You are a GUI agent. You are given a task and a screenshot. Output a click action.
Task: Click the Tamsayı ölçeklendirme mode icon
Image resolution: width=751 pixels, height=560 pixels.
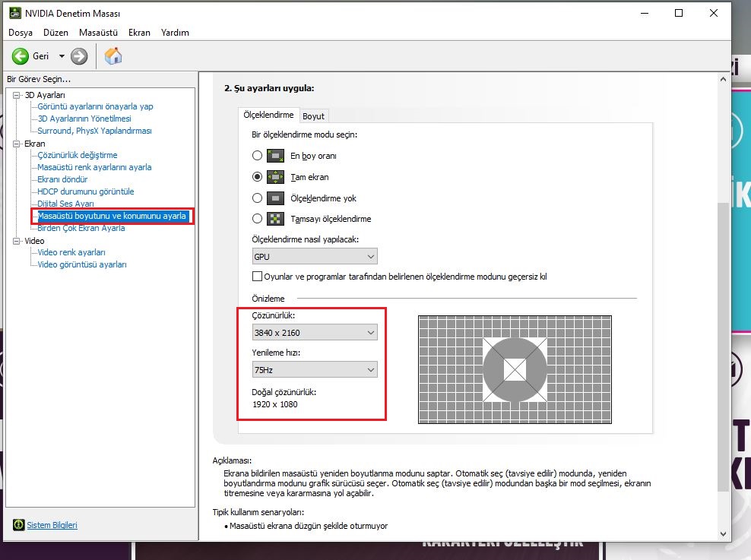tap(275, 219)
